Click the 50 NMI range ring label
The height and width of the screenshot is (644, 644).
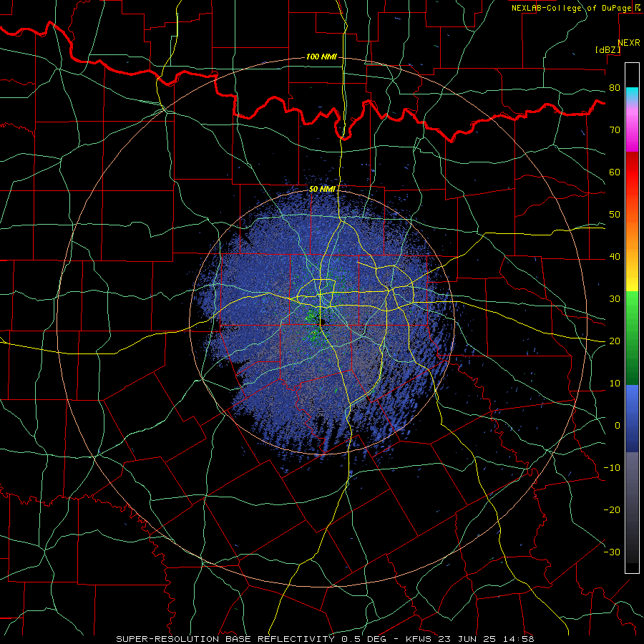point(322,190)
